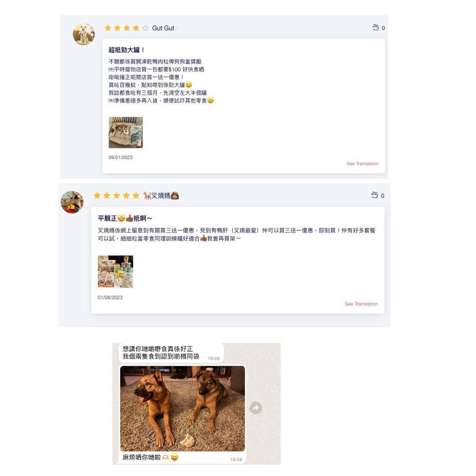Click the third star of 叉燒媽's rating
This screenshot has height=476, width=476.
click(x=116, y=196)
